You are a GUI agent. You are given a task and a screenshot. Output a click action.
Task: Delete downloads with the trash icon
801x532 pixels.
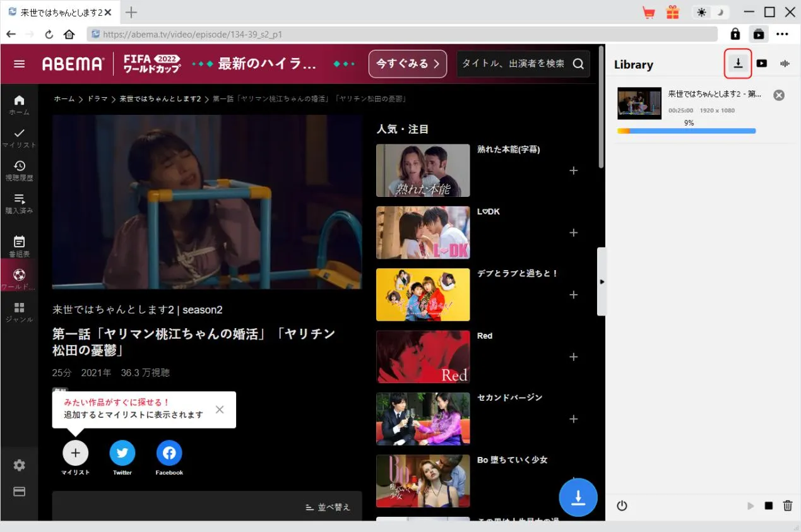tap(788, 505)
